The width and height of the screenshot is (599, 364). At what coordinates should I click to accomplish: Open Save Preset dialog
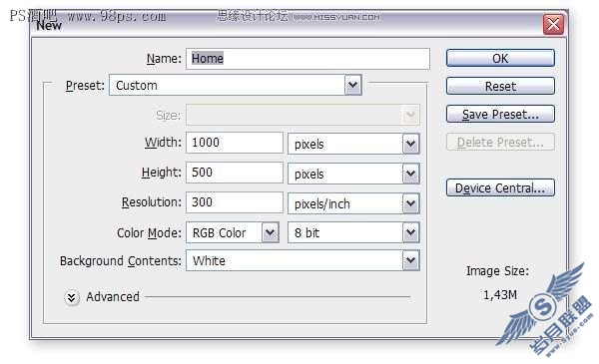(500, 114)
